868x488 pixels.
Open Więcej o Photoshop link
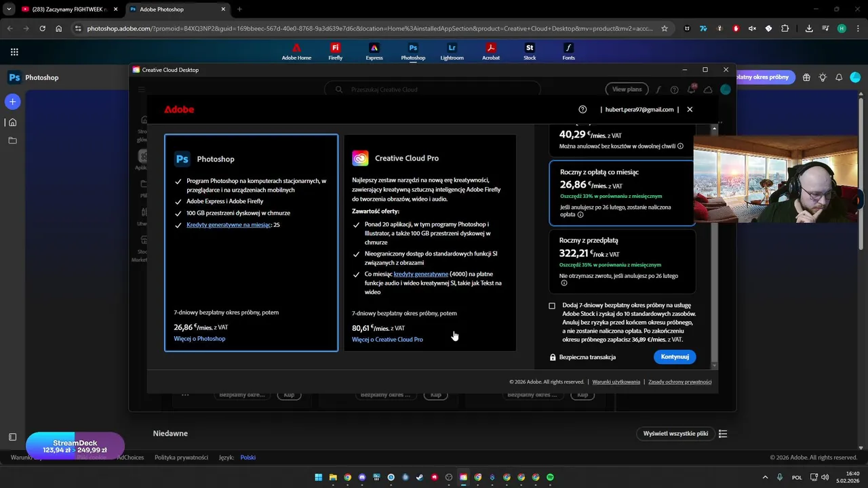click(x=199, y=339)
